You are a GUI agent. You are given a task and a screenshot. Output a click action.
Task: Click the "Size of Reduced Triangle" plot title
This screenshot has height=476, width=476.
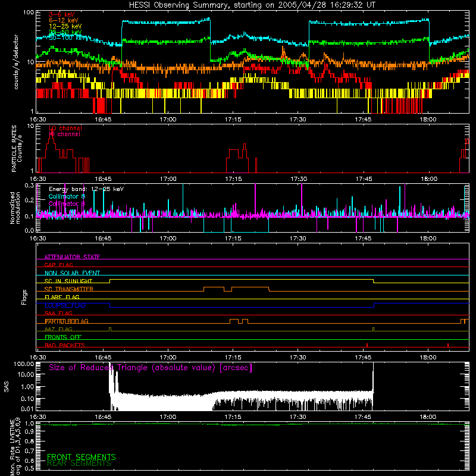pos(151,368)
